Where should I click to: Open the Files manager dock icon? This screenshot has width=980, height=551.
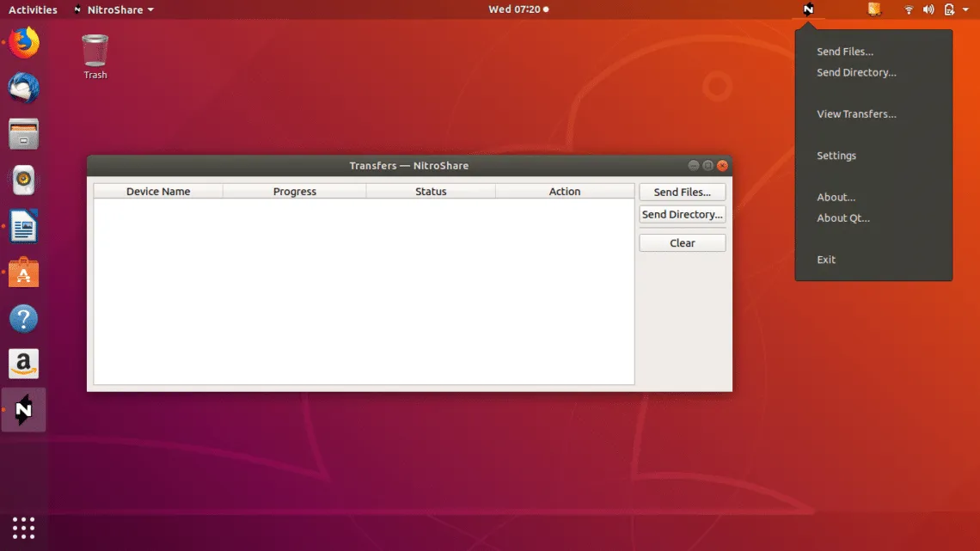(x=24, y=134)
